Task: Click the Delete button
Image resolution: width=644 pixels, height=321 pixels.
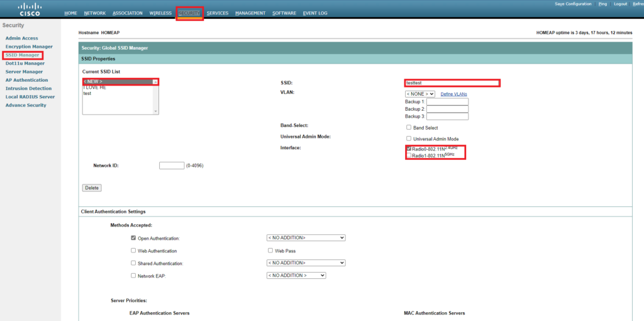Action: coord(92,188)
